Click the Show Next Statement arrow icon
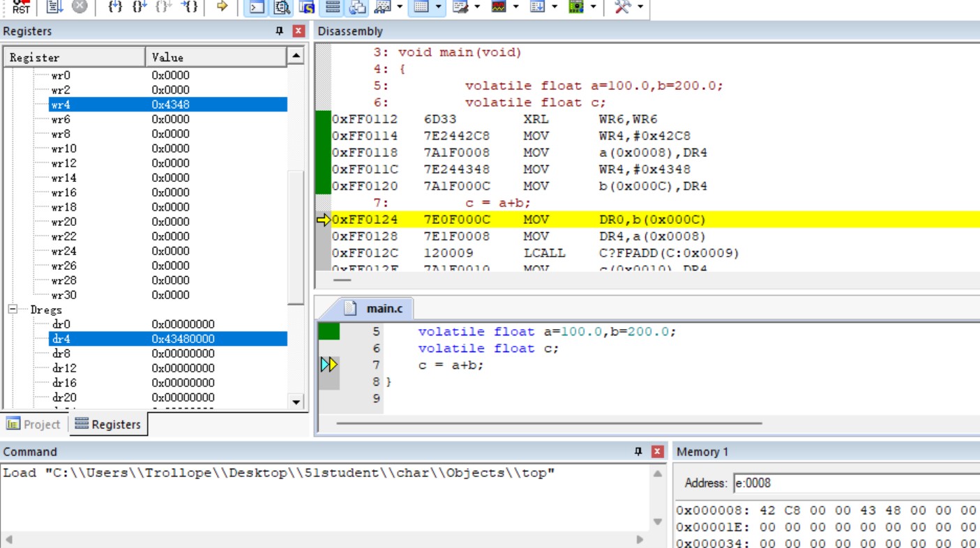980x548 pixels. pos(223,7)
